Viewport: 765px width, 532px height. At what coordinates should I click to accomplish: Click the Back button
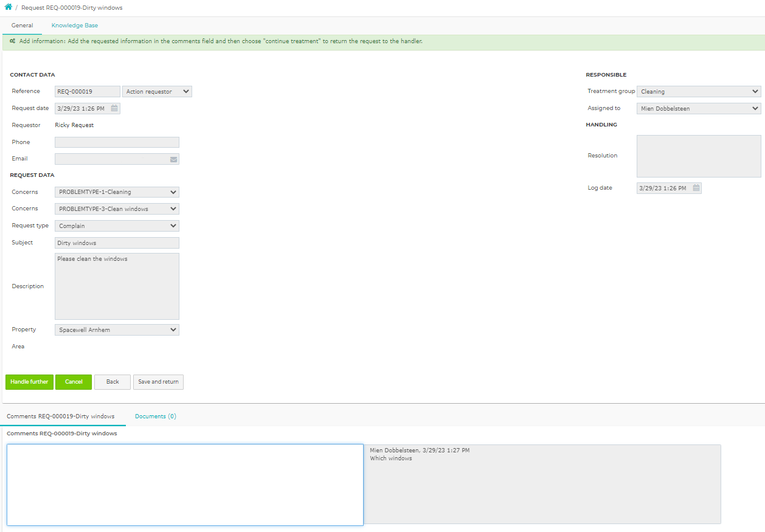[112, 382]
